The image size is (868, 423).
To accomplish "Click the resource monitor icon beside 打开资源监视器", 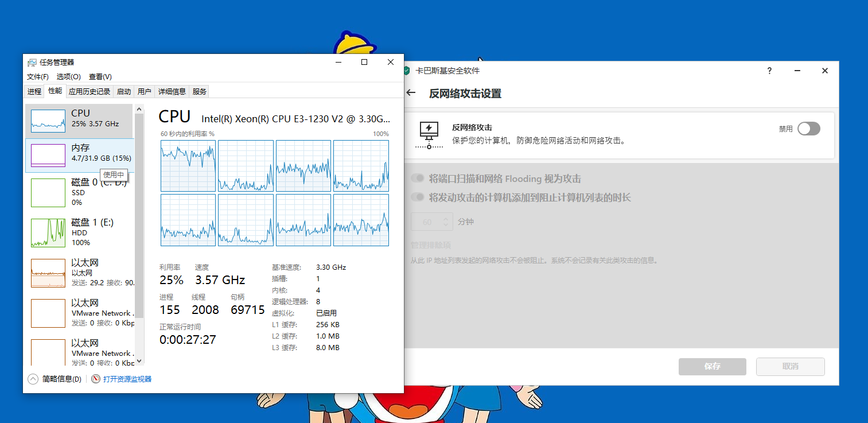I will click(x=96, y=379).
